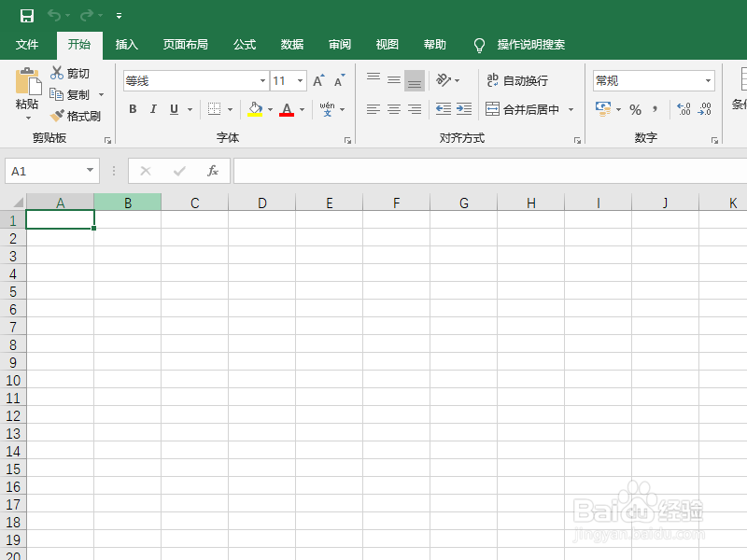
Task: Click the decrease indent icon
Action: (x=444, y=109)
